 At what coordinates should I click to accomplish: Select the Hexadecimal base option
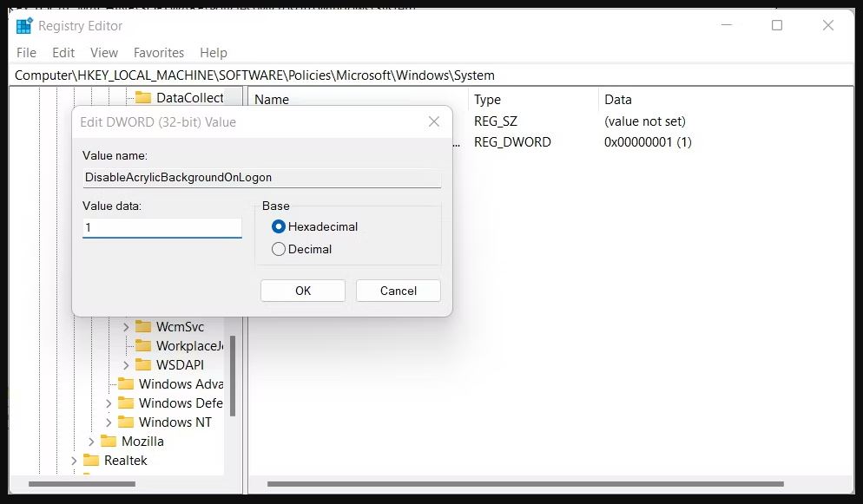pos(279,226)
